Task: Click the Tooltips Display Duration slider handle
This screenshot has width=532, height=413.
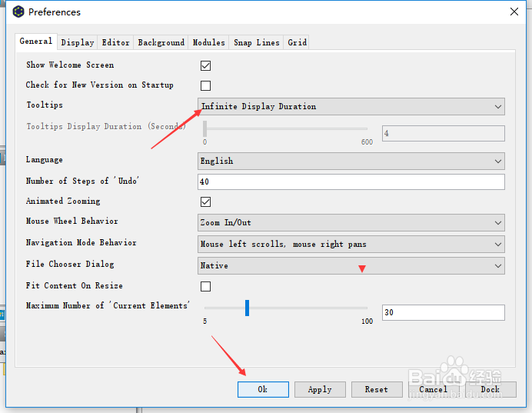Action: (205, 128)
